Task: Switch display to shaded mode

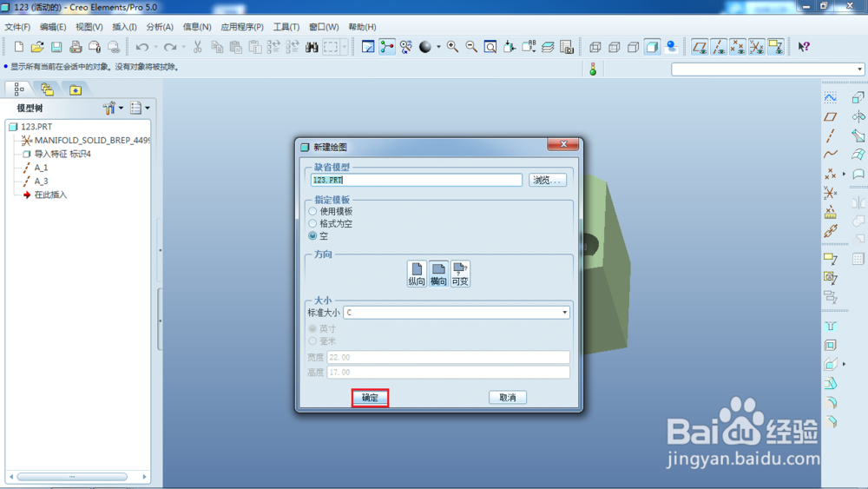Action: [652, 47]
